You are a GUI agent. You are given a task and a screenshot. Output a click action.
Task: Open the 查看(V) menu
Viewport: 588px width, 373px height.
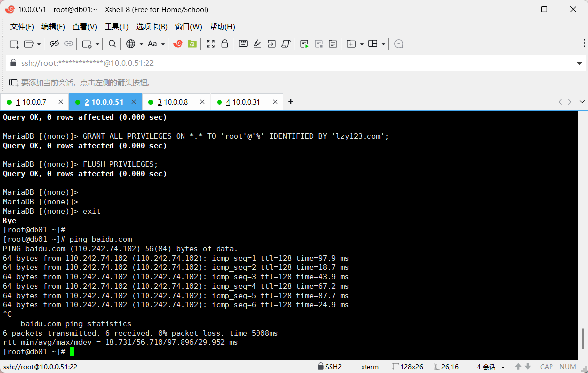[x=85, y=27]
